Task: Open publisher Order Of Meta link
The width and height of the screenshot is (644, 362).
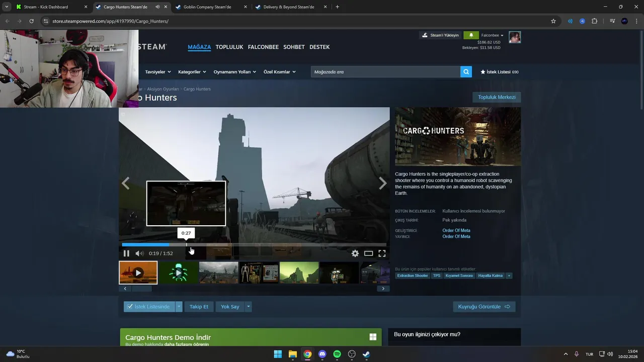Action: pos(456,236)
